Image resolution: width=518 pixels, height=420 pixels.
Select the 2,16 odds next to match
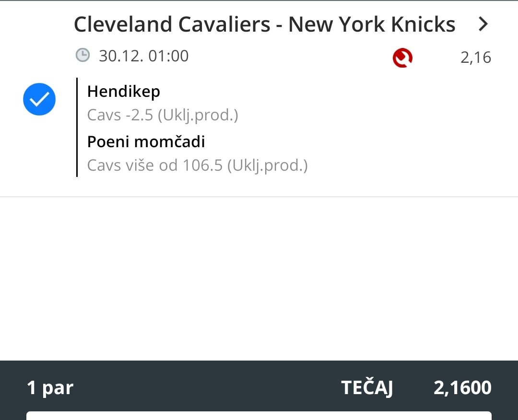pos(475,58)
